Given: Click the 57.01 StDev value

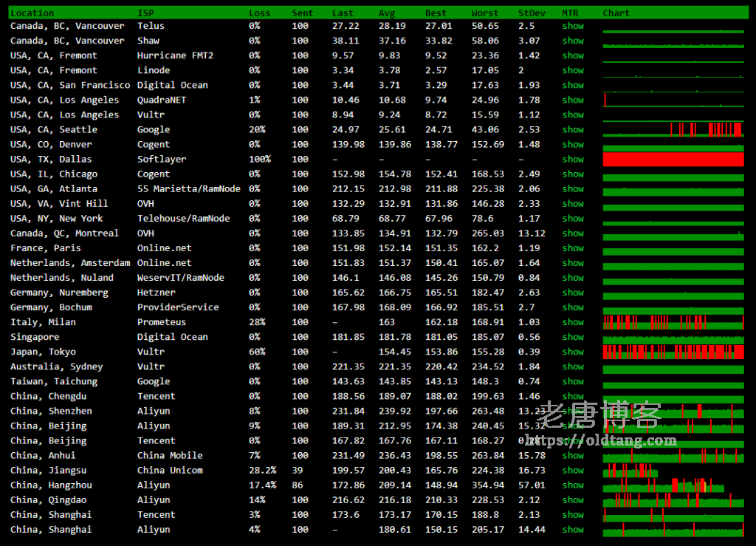Looking at the screenshot, I should point(532,485).
